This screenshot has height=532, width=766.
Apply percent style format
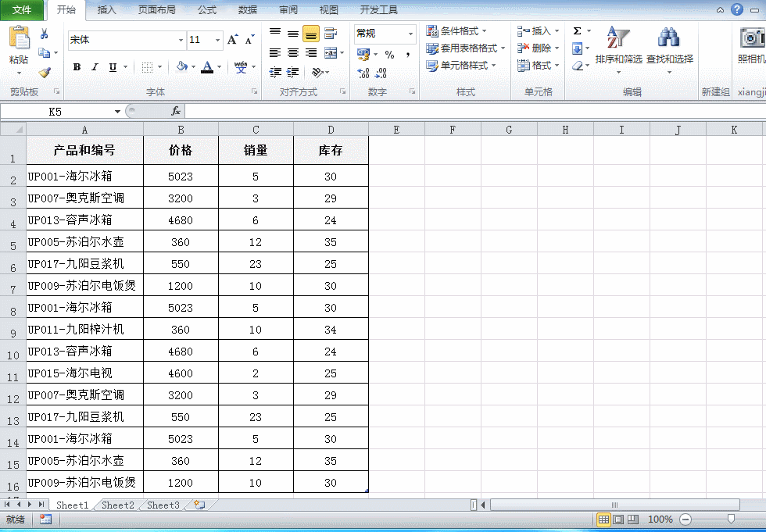[389, 54]
